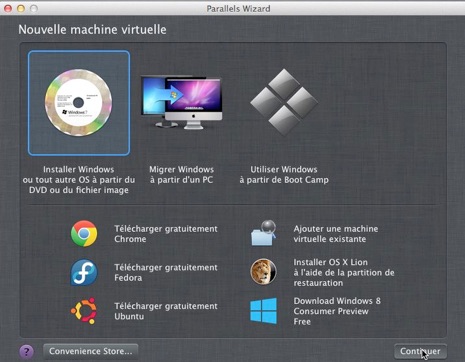
Task: Open the Convenience Store
Action: pos(90,351)
